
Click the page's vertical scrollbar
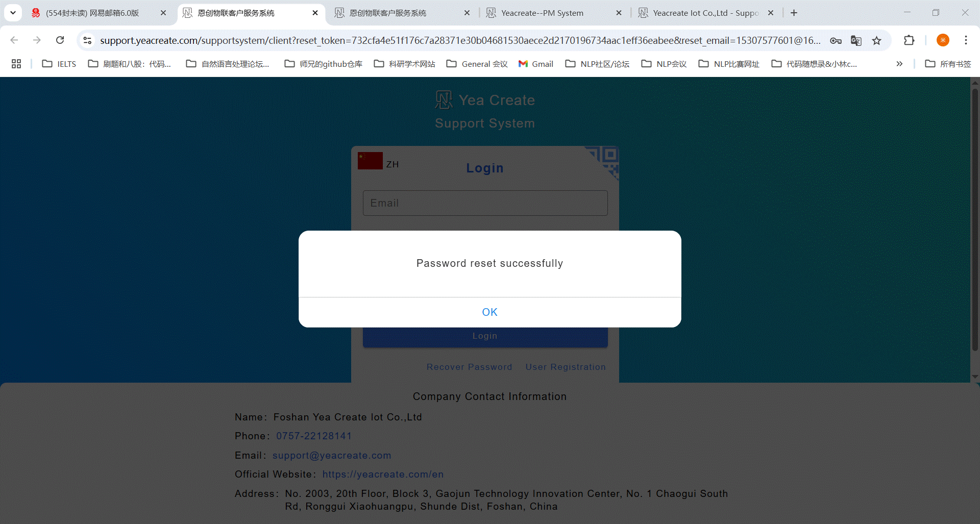pos(975,219)
